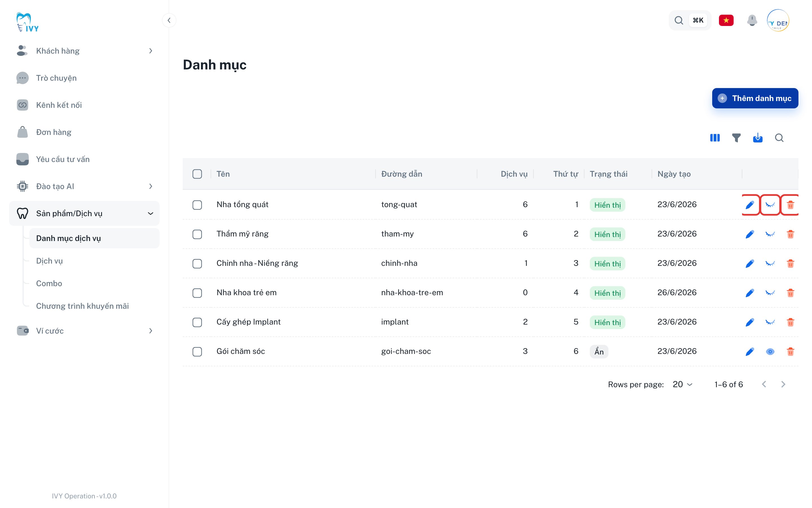
Task: Delete the Thẩm mỹ răng category
Action: pyautogui.click(x=790, y=234)
